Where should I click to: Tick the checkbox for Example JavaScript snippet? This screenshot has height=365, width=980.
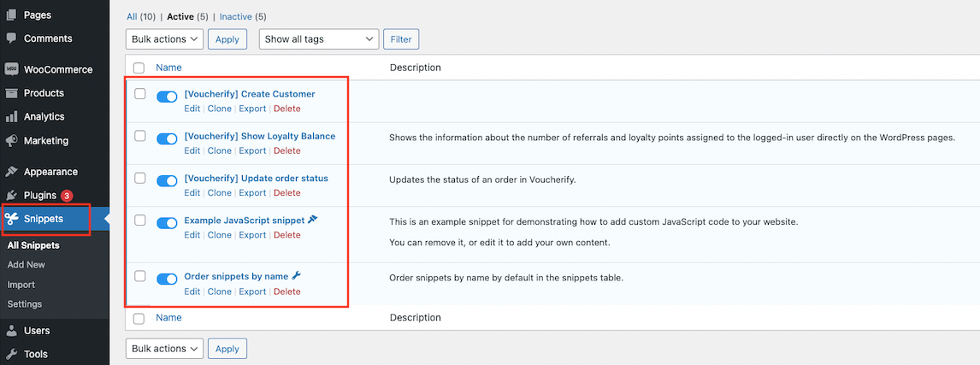pyautogui.click(x=140, y=220)
